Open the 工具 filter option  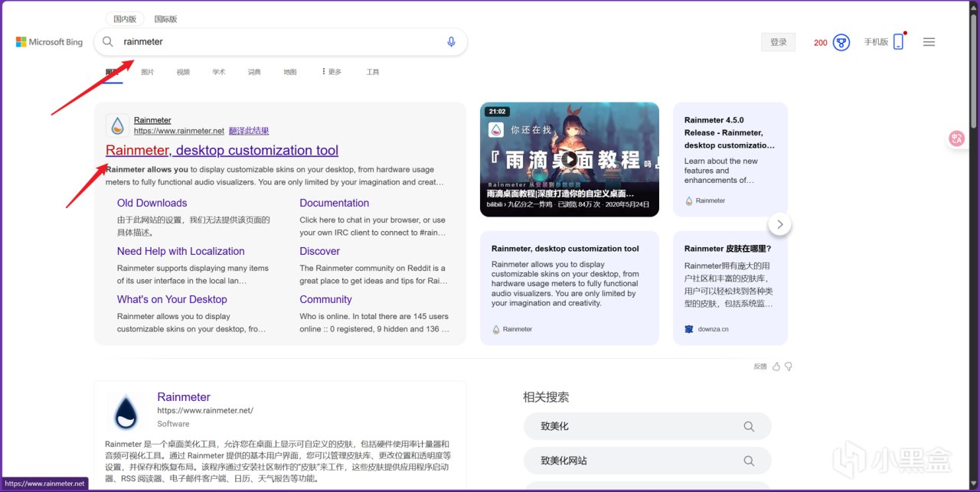click(x=373, y=72)
